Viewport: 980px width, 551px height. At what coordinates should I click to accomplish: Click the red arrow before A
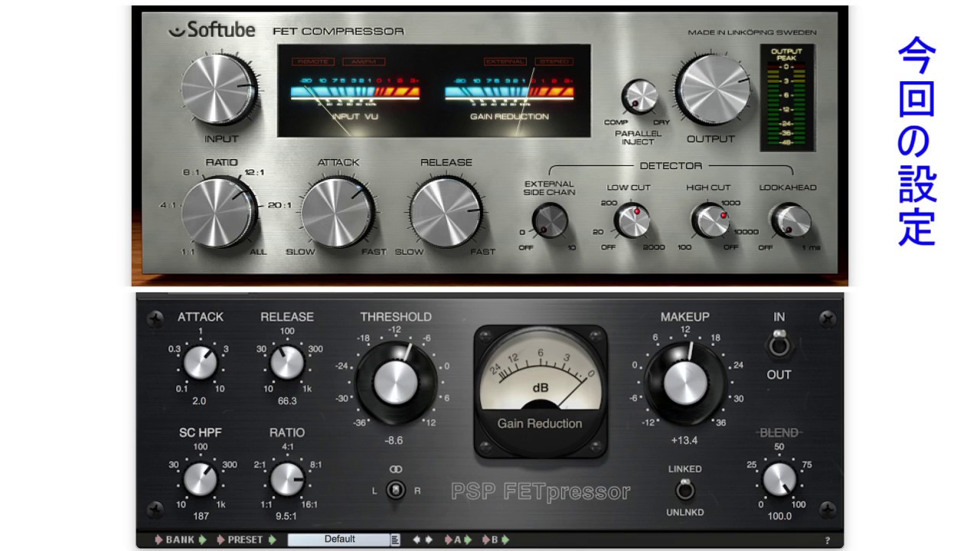tap(449, 540)
